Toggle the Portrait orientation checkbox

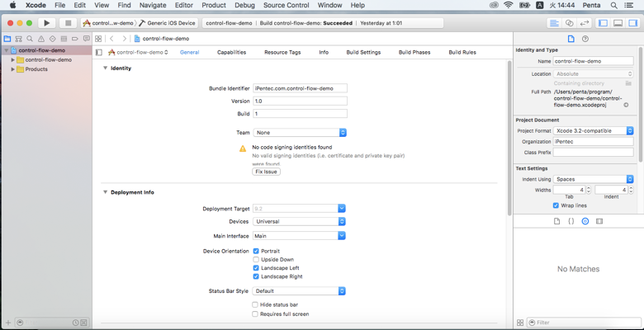click(256, 251)
